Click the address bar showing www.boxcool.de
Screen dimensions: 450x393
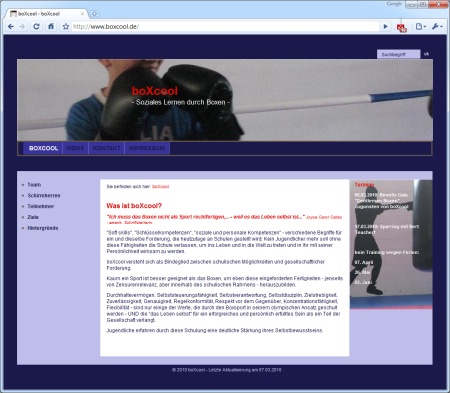[x=225, y=27]
